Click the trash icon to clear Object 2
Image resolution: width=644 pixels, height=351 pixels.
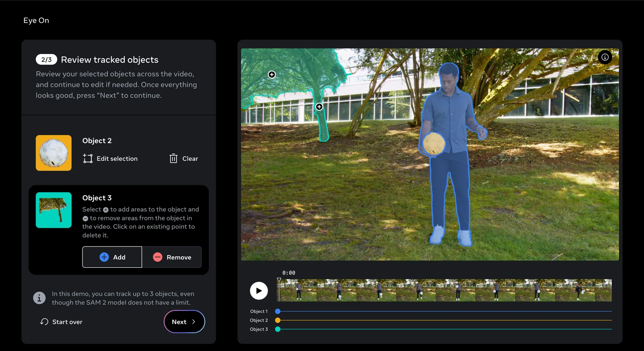(x=173, y=158)
